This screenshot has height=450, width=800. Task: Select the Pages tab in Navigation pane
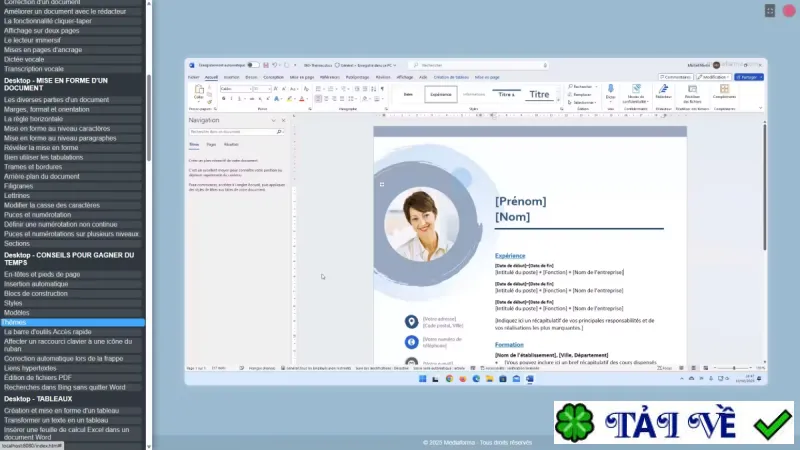coord(211,145)
